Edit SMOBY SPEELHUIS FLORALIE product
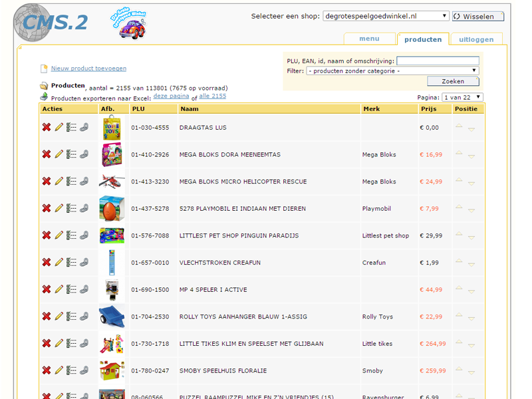The height and width of the screenshot is (399, 532). click(x=59, y=370)
